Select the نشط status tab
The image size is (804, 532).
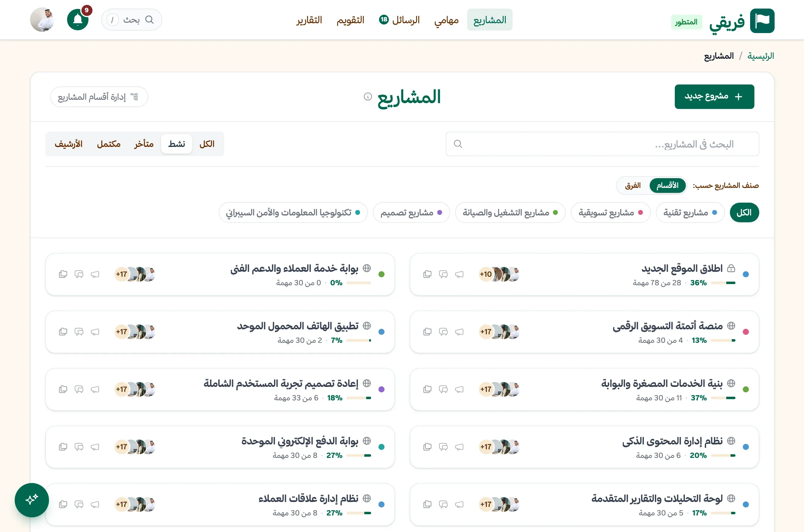[176, 144]
